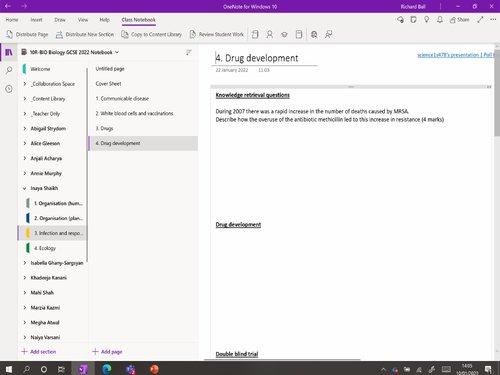Viewport: 500px width, 375px height.
Task: Expand the _Content Library section group
Action: [x=25, y=99]
